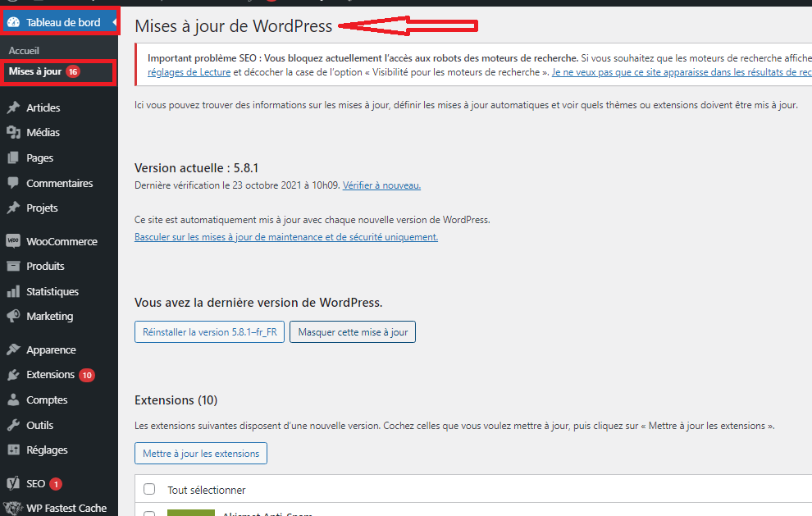Click the Yoast SEO icon
This screenshot has height=516, width=812.
click(x=13, y=483)
